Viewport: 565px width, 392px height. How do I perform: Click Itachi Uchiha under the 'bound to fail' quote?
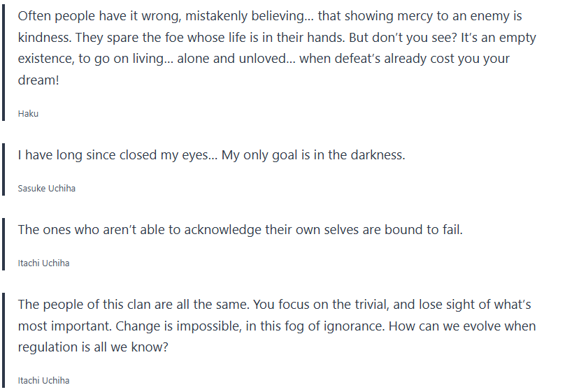(43, 263)
